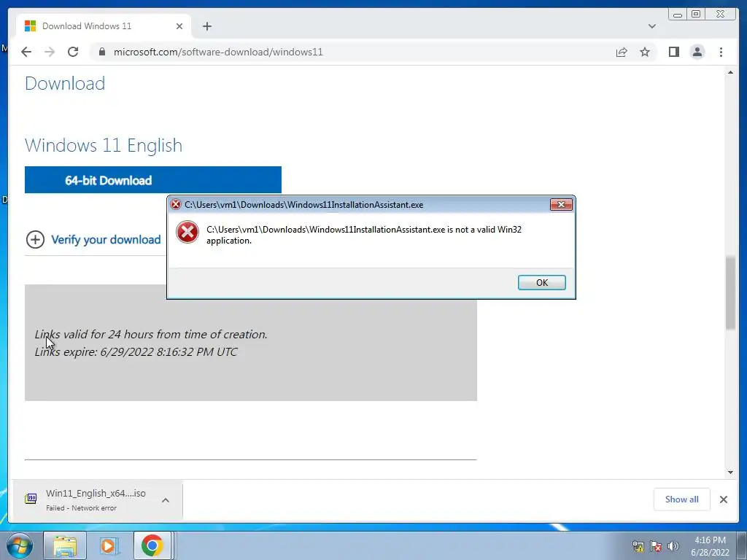Click the volume speaker tray icon
747x560 pixels.
click(673, 546)
